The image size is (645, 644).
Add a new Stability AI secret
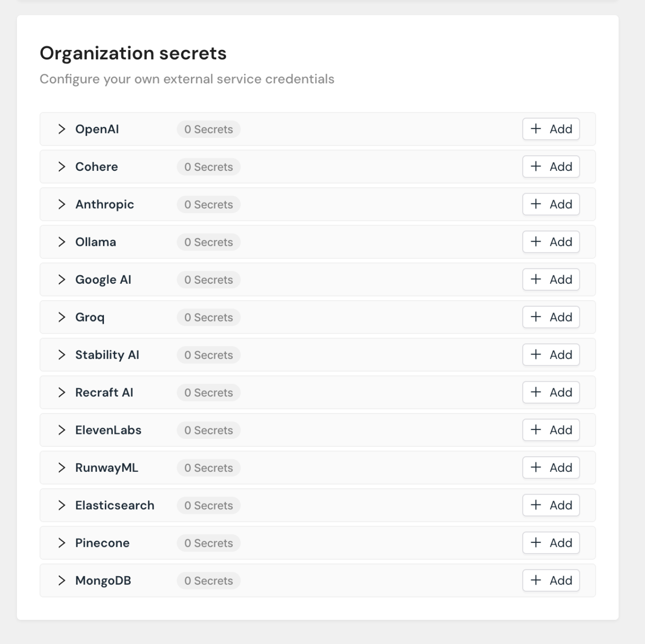551,355
